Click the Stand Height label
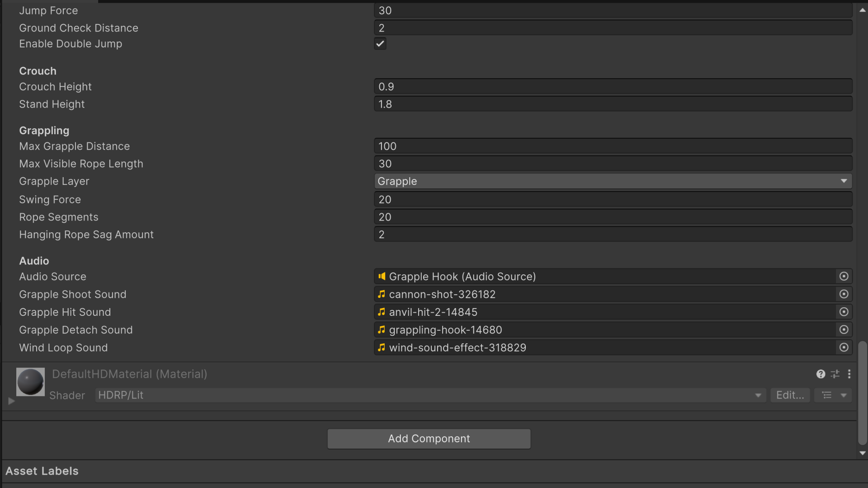Image resolution: width=868 pixels, height=488 pixels. pos(52,104)
